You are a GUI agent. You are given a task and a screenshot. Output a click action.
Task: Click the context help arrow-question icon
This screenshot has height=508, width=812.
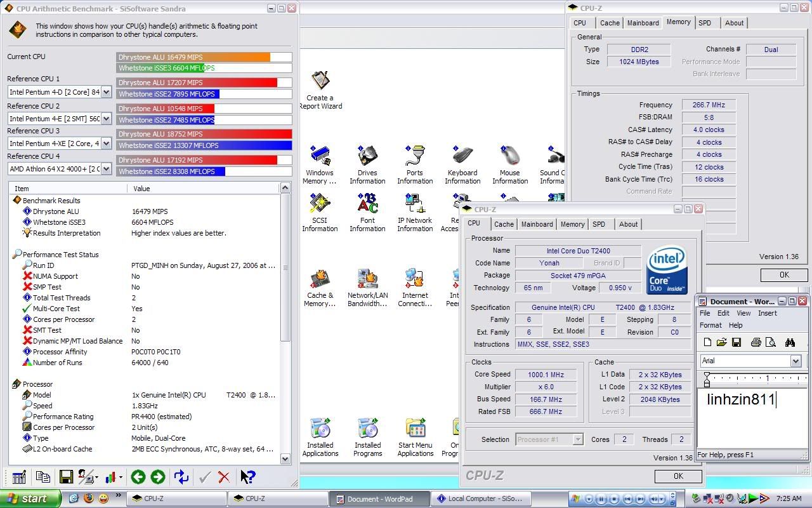tap(248, 477)
